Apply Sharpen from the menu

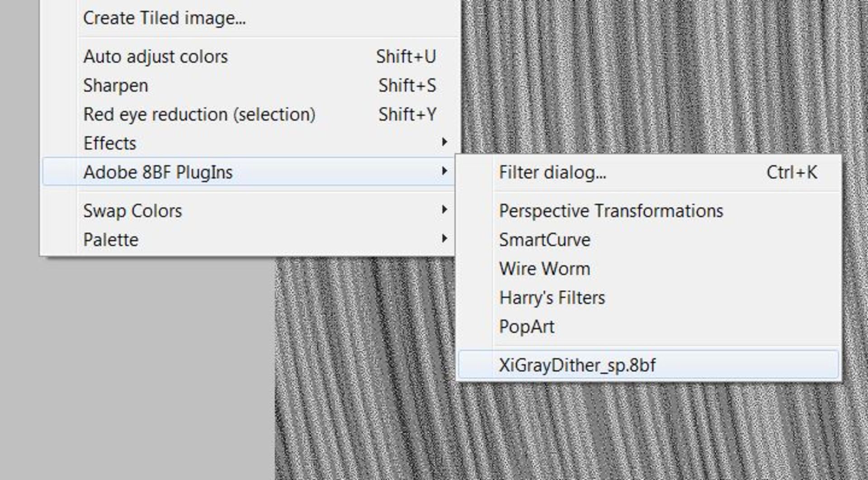116,86
